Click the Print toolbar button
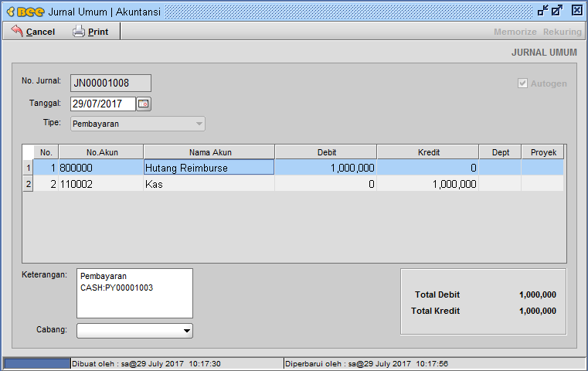This screenshot has width=588, height=371. pos(90,32)
